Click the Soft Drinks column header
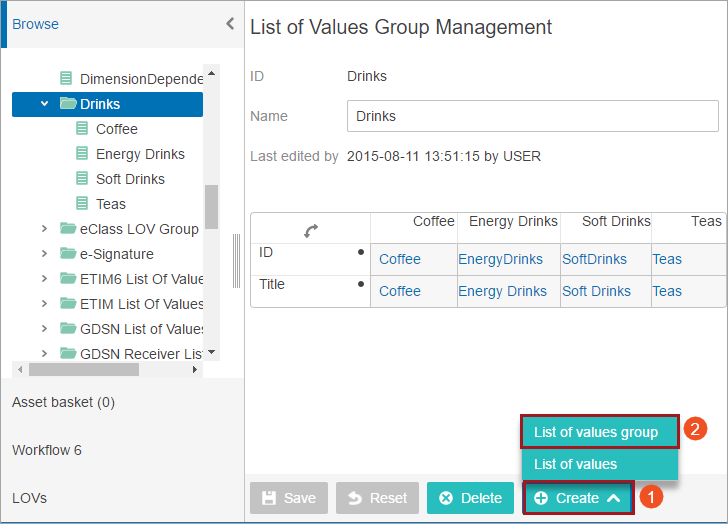The image size is (728, 524). [616, 221]
